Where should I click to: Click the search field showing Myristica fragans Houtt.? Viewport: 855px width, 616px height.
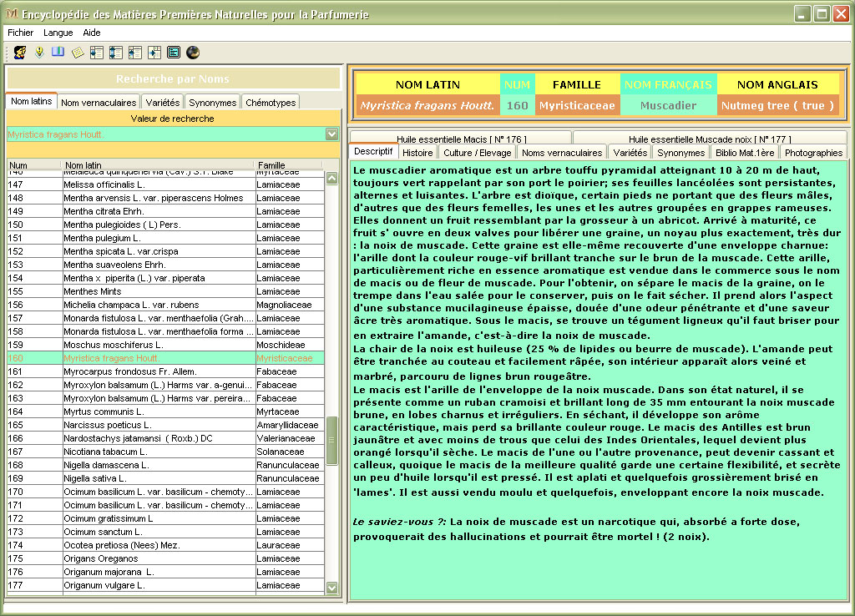[x=166, y=134]
